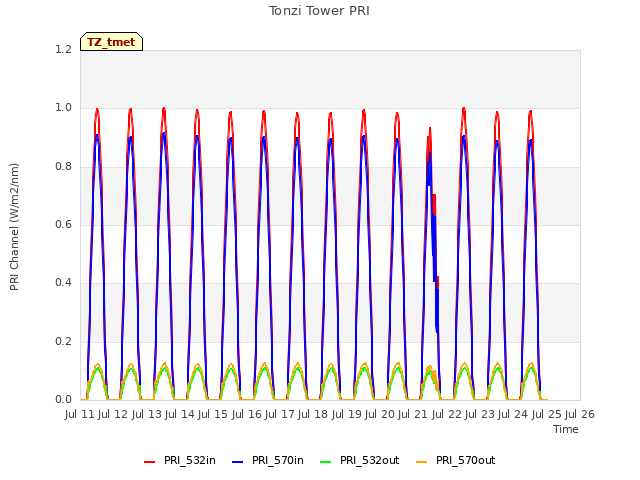This screenshot has width=640, height=480.
Task: Click the Jul 20 x-axis label
Action: click(x=380, y=414)
